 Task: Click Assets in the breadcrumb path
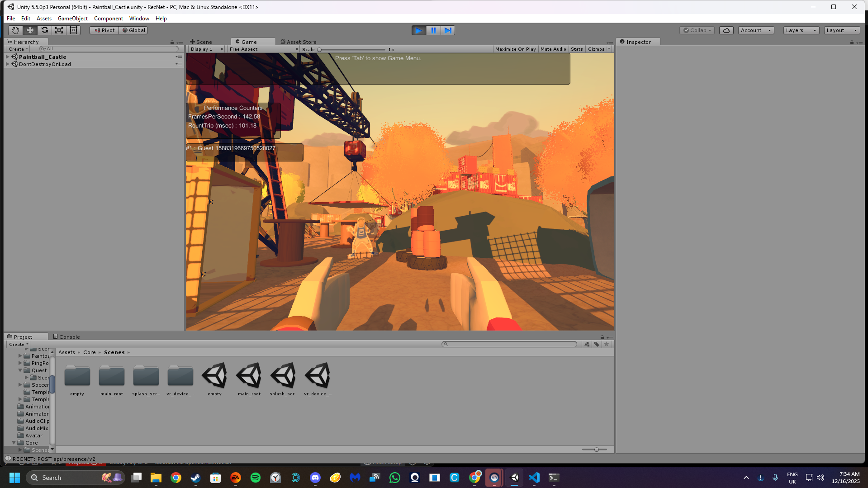[66, 352]
